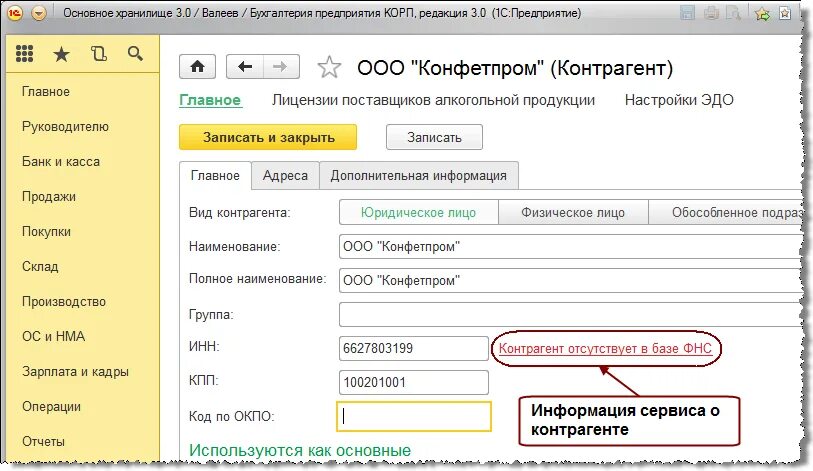This screenshot has height=471, width=813.
Task: Open Покупки section in sidebar
Action: point(46,232)
